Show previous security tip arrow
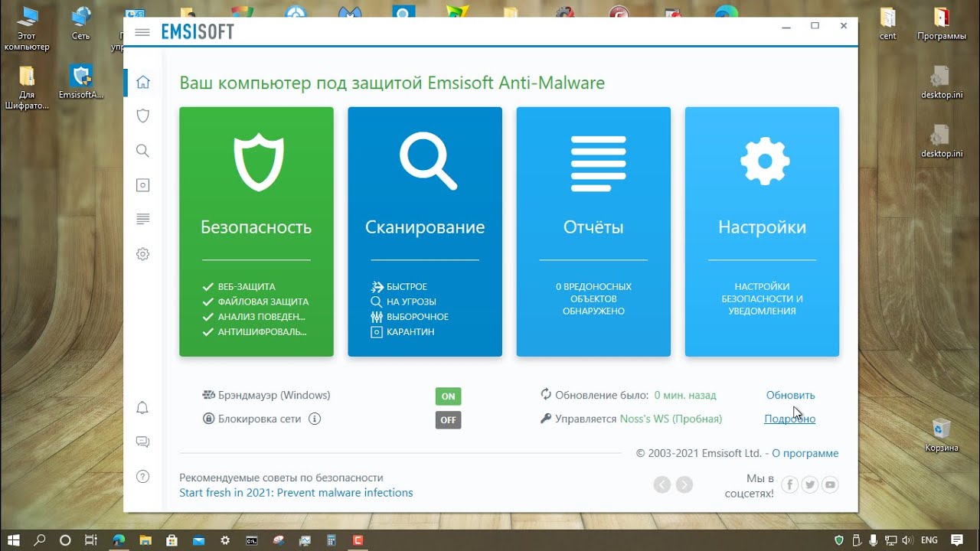This screenshot has width=980, height=551. point(662,484)
